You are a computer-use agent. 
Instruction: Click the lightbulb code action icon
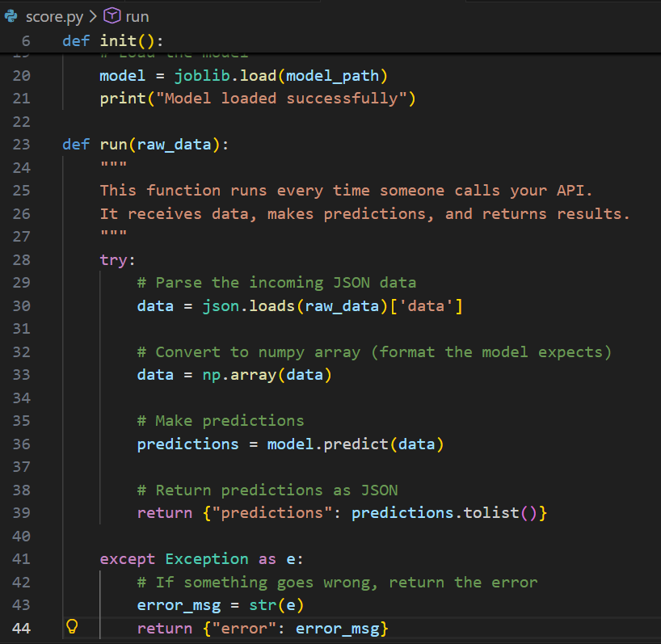click(x=71, y=627)
